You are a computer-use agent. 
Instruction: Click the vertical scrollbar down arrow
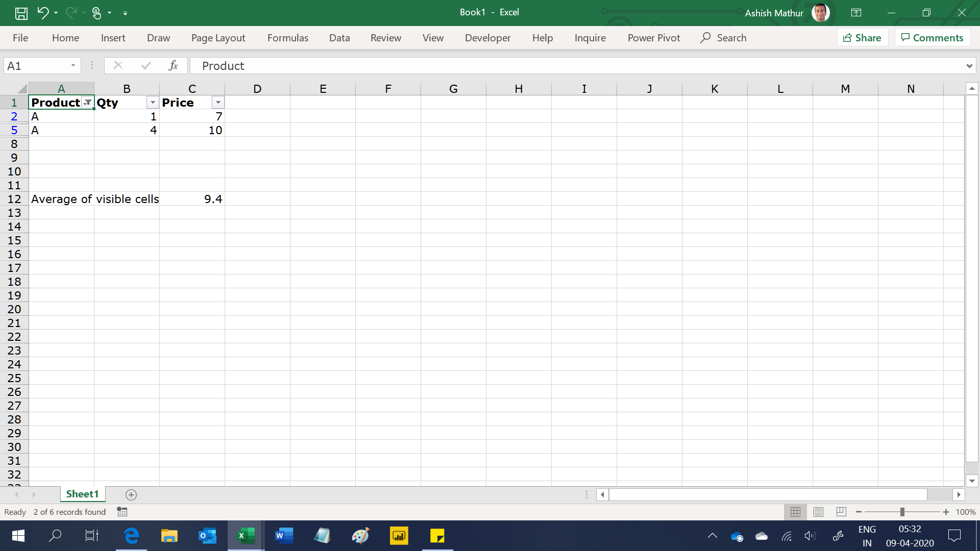972,481
